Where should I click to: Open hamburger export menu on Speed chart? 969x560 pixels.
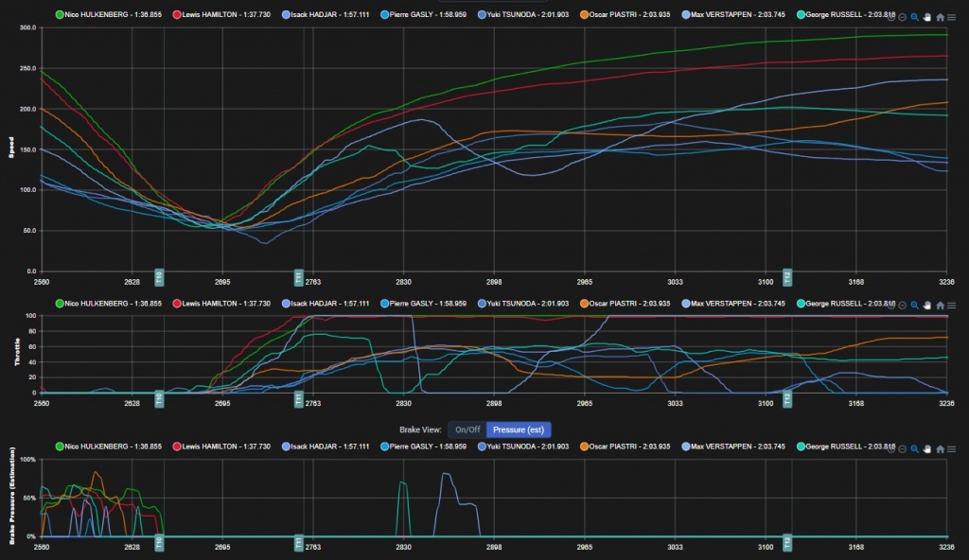click(x=951, y=17)
